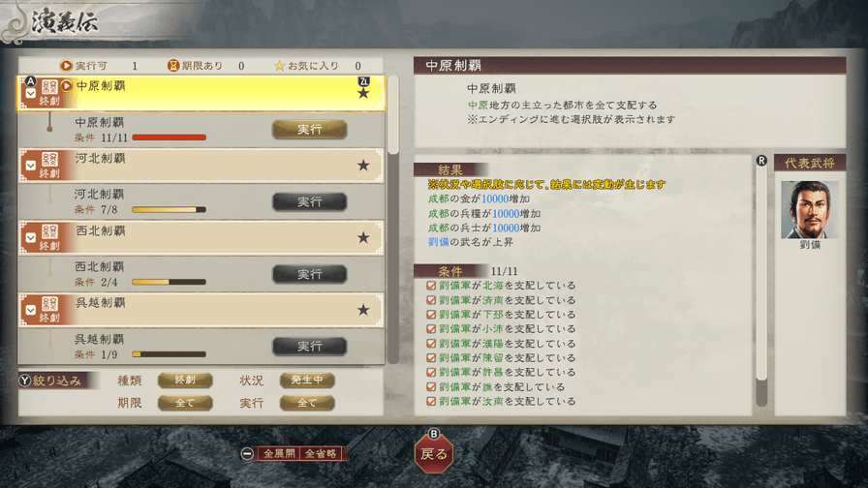868x488 pixels.
Task: Click the 期限あり hourglass icon
Action: click(173, 66)
